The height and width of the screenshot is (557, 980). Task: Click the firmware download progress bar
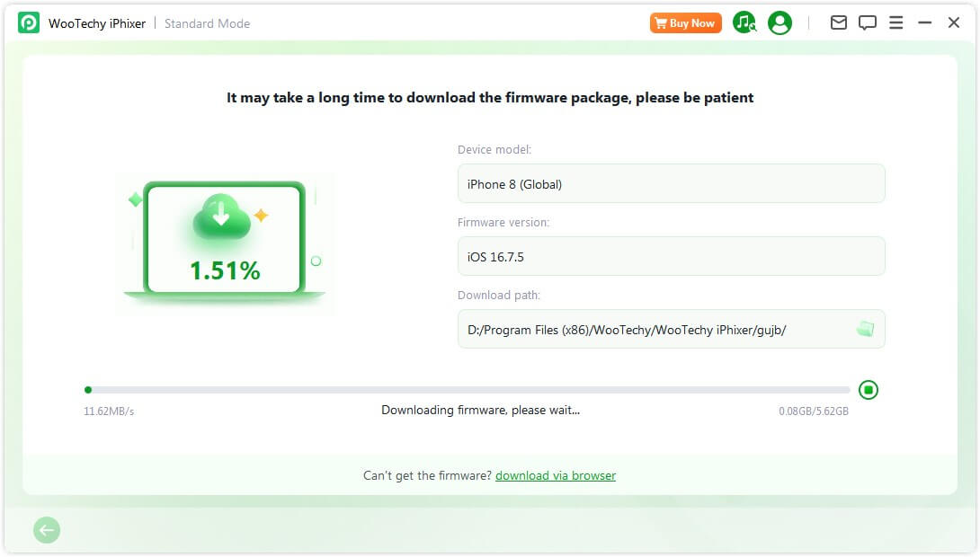(x=468, y=390)
